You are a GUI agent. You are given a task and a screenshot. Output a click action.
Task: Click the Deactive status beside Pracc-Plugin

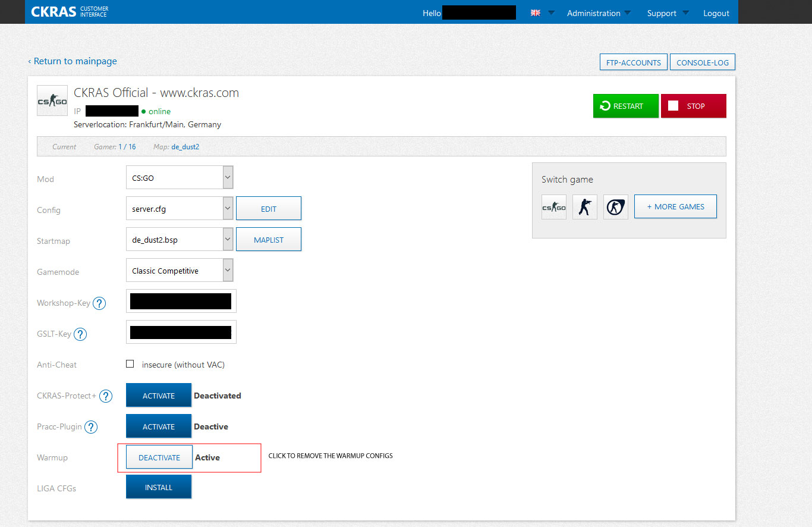[x=211, y=426]
